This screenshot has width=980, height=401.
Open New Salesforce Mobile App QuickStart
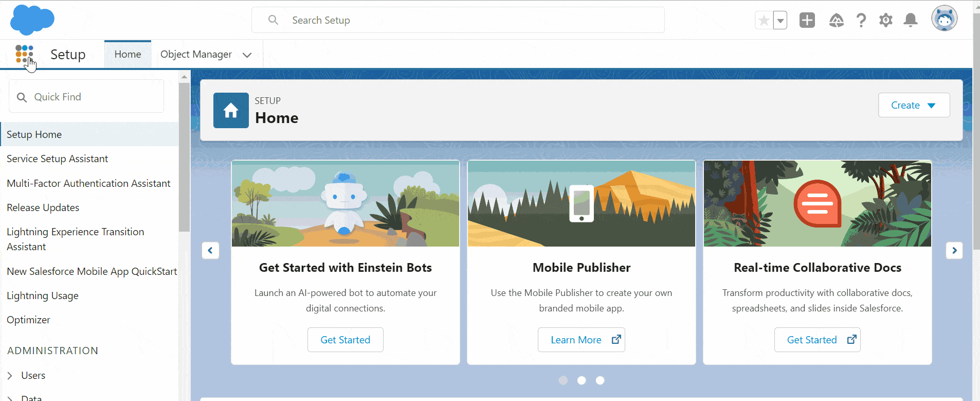tap(92, 271)
